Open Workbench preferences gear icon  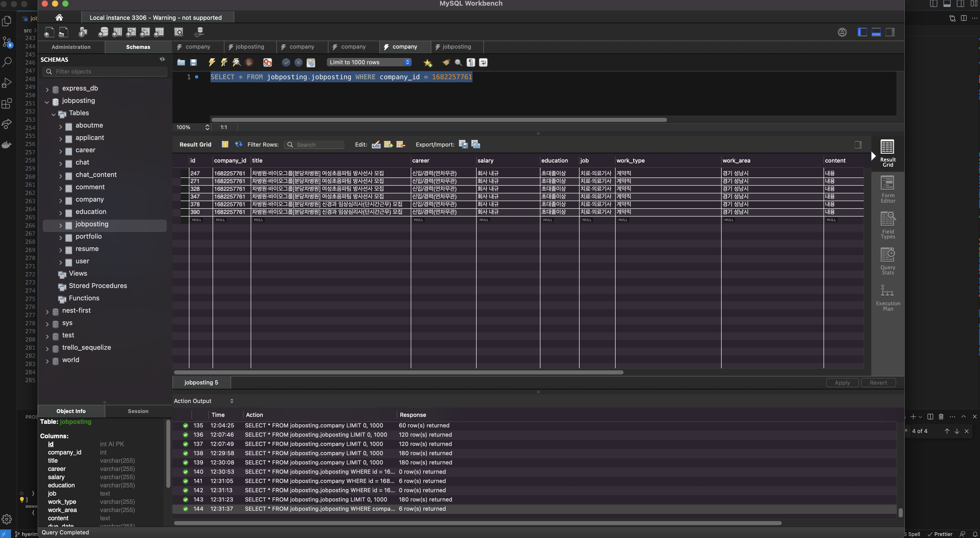coord(842,32)
